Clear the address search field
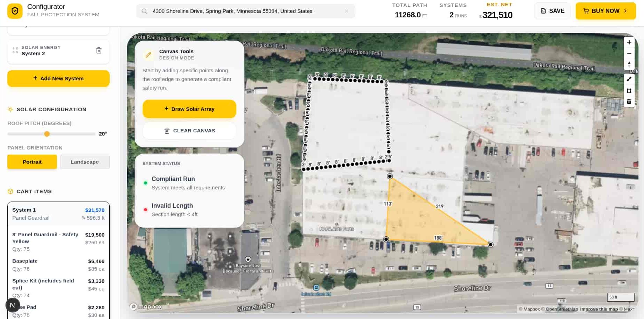 [x=346, y=11]
